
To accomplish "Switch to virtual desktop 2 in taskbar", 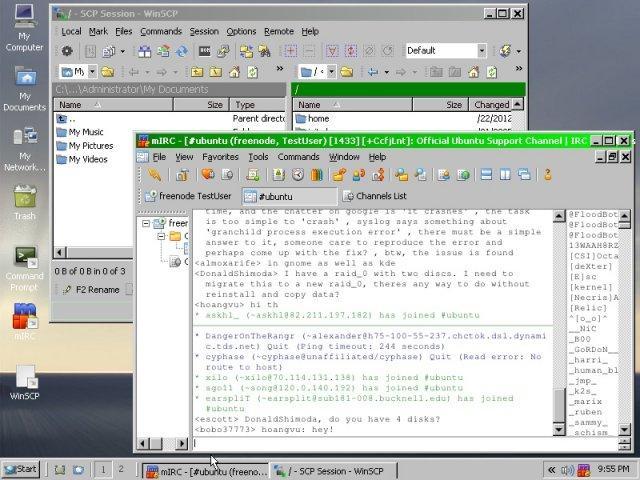I will pos(121,469).
